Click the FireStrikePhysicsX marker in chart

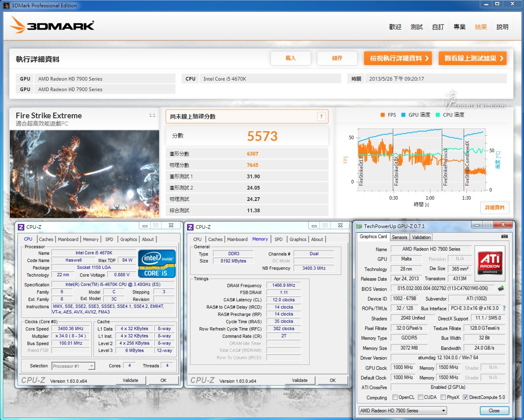445,166
